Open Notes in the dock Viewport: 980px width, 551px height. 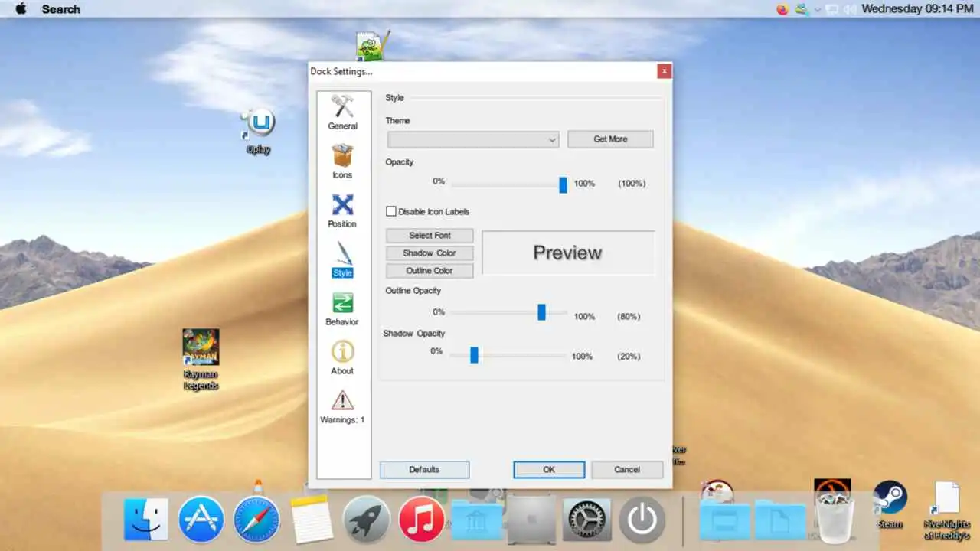(x=312, y=520)
